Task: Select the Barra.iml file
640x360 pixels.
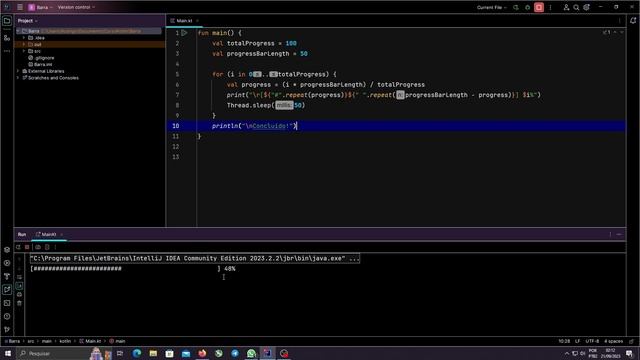Action: 40,64
